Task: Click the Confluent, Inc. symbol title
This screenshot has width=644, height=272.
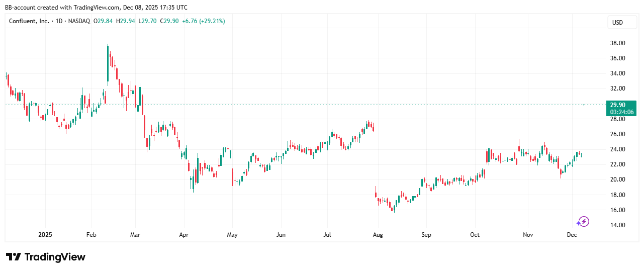Action: coord(29,21)
